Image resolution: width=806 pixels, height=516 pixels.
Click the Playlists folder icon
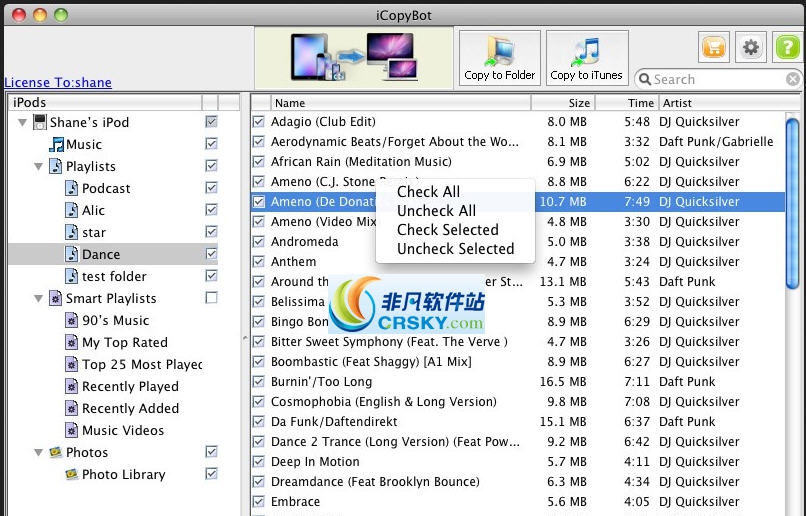56,166
